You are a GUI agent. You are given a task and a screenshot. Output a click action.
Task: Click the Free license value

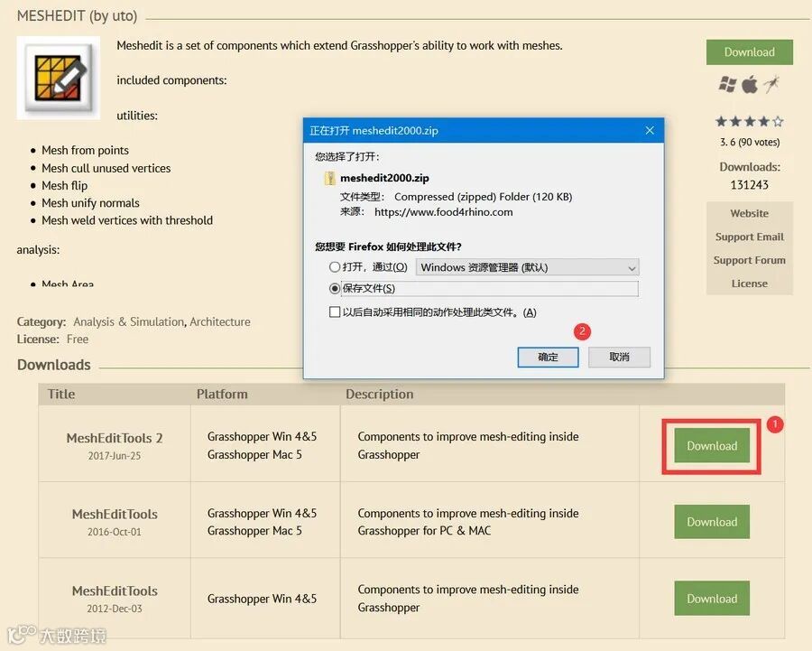(78, 339)
